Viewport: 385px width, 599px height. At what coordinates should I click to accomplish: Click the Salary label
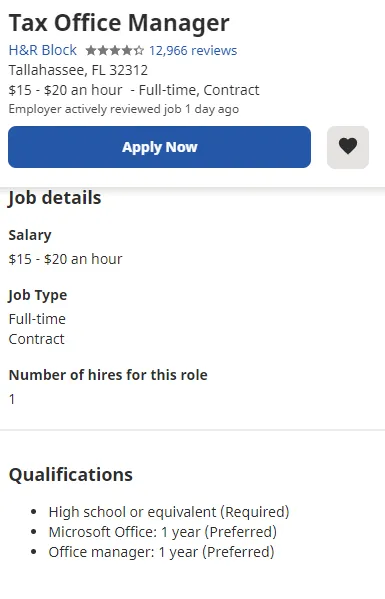point(30,235)
